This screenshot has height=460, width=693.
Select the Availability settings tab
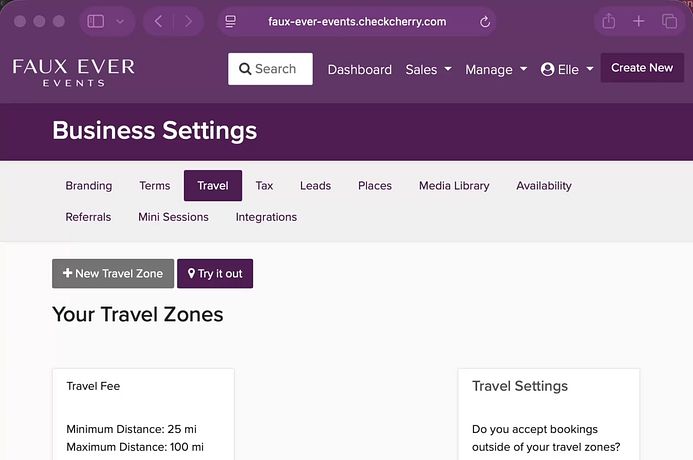[x=544, y=186]
